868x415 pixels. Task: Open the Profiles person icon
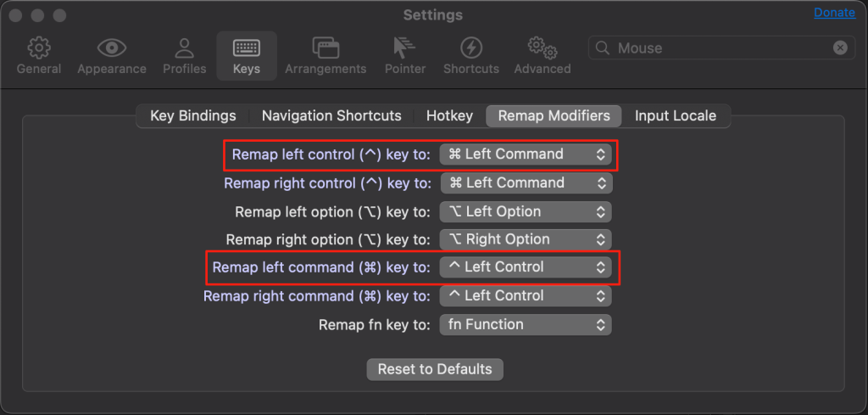(x=184, y=48)
